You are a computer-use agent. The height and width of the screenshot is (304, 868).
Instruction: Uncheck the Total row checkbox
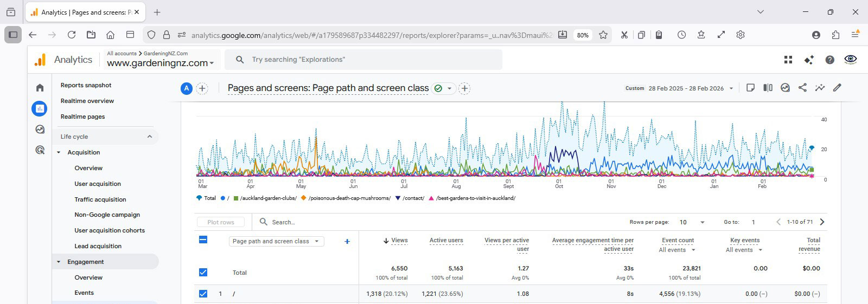pyautogui.click(x=203, y=273)
